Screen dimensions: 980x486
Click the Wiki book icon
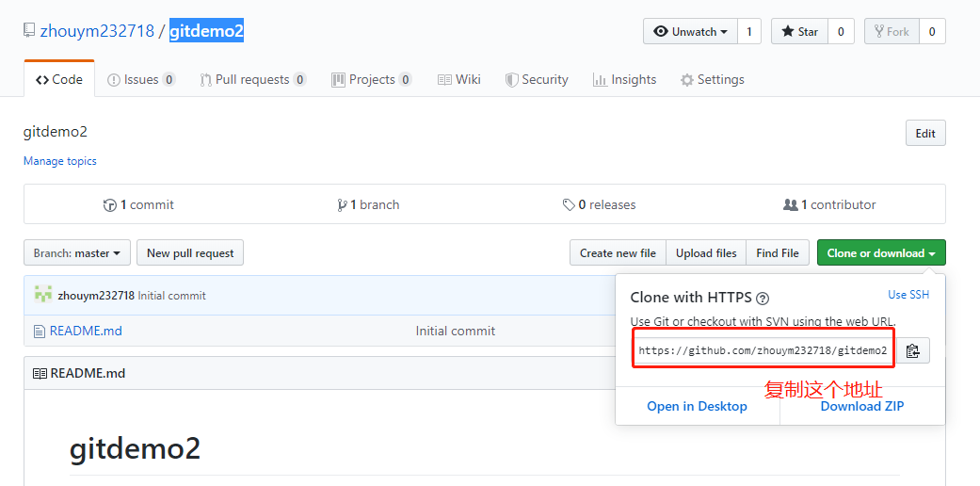point(444,80)
